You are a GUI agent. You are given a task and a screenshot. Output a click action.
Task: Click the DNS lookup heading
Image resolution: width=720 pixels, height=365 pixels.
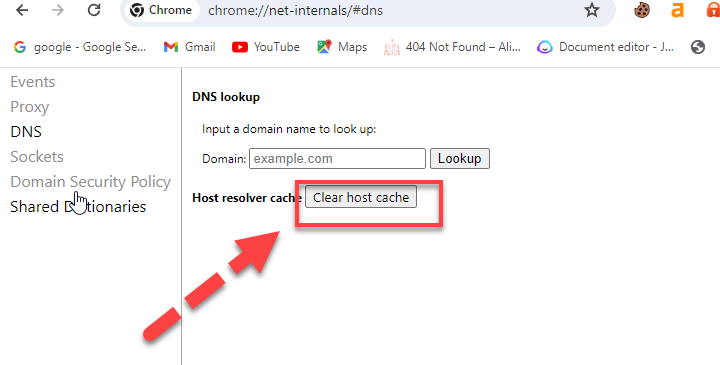click(226, 97)
